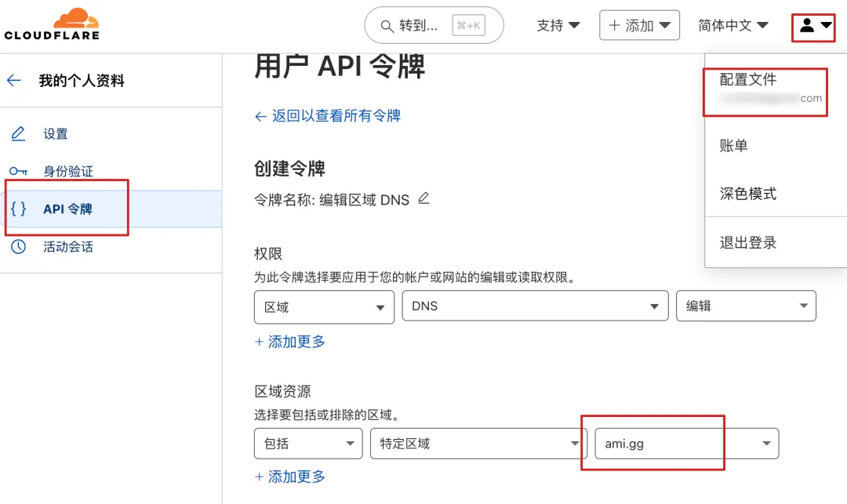Image resolution: width=847 pixels, height=504 pixels.
Task: Click the 权限 section label
Action: 268,254
